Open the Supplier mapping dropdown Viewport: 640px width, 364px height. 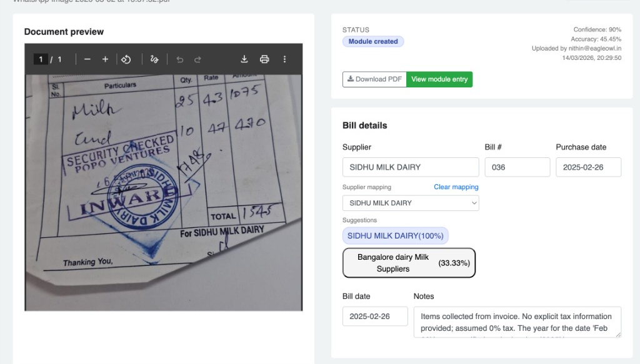pyautogui.click(x=410, y=203)
